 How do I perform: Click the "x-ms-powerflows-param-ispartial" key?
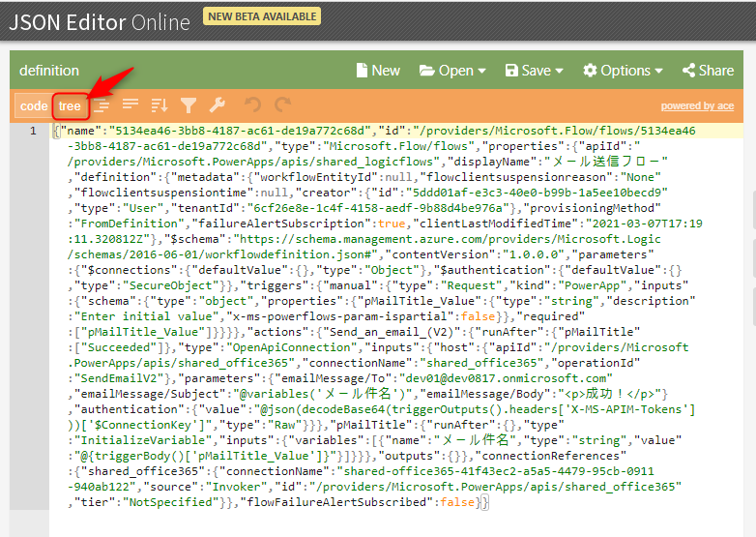pyautogui.click(x=340, y=316)
